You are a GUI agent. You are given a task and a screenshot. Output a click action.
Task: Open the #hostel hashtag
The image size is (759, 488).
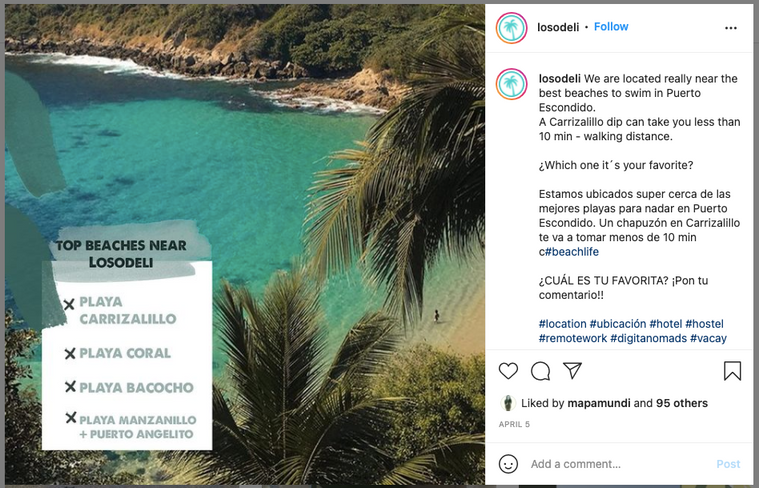pyautogui.click(x=705, y=324)
